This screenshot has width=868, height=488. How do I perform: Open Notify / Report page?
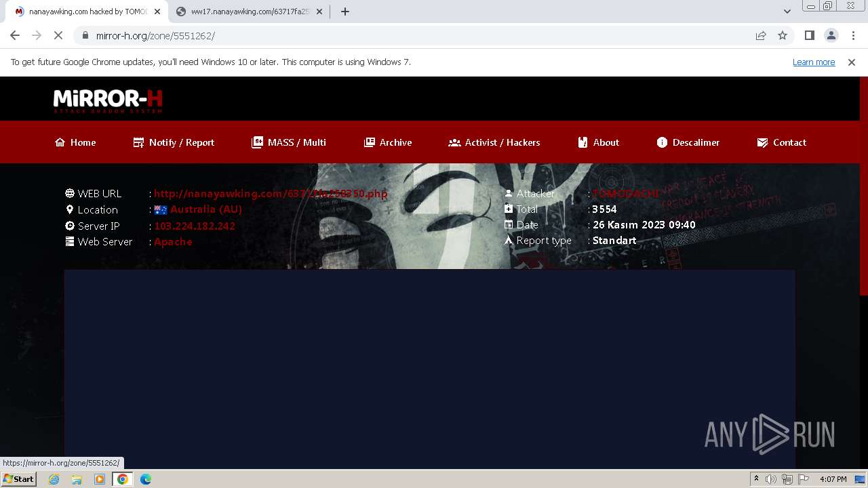click(x=174, y=142)
